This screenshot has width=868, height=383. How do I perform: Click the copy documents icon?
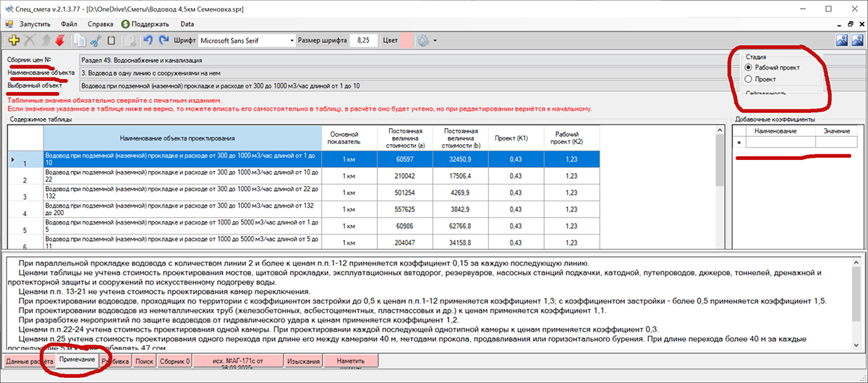(80, 40)
